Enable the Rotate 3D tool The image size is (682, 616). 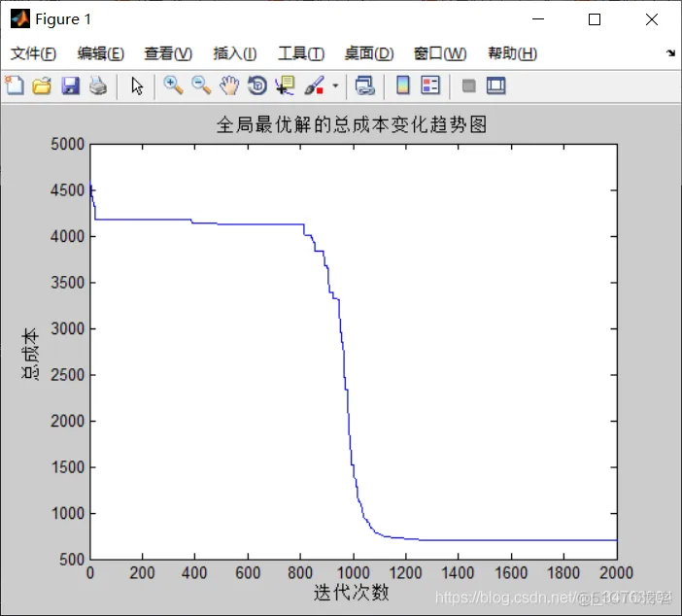pos(257,86)
